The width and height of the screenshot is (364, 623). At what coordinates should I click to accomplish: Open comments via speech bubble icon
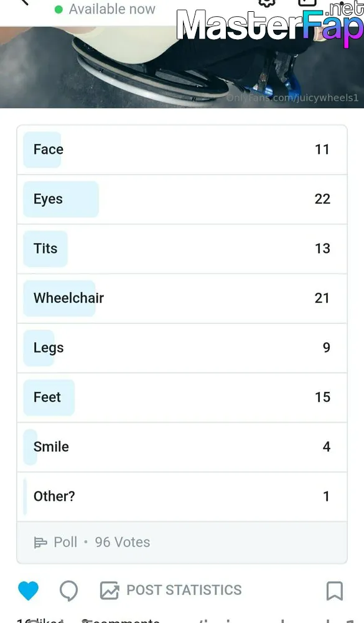point(68,591)
